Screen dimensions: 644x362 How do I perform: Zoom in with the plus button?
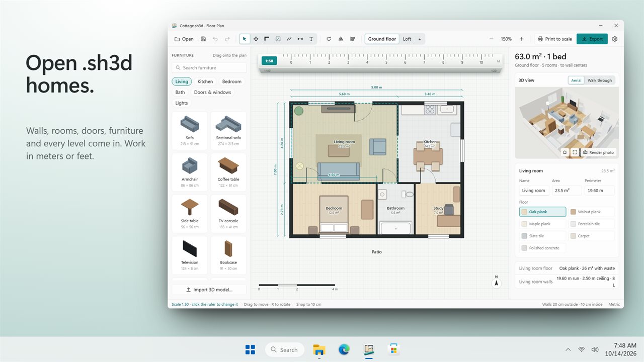pos(521,39)
